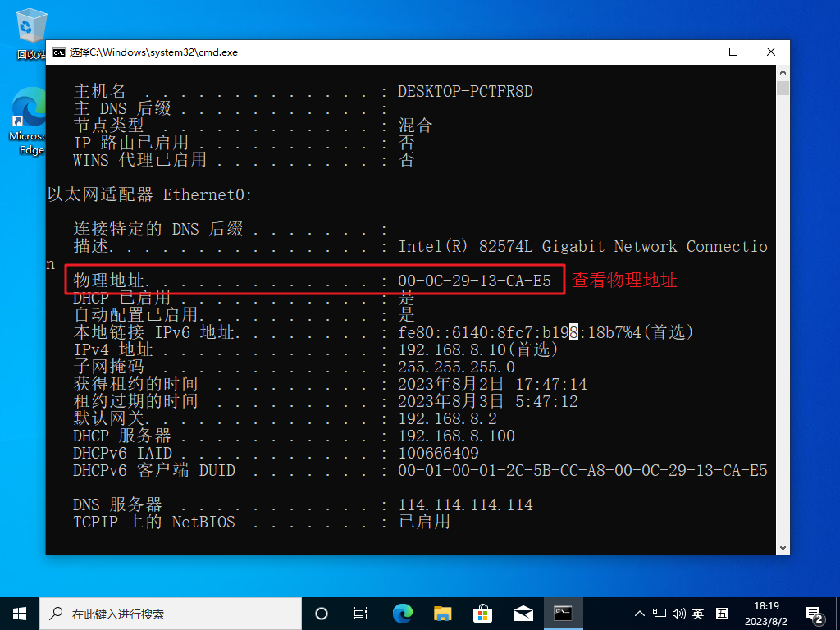Open File Explorer from the taskbar
This screenshot has height=630, width=840.
click(442, 614)
